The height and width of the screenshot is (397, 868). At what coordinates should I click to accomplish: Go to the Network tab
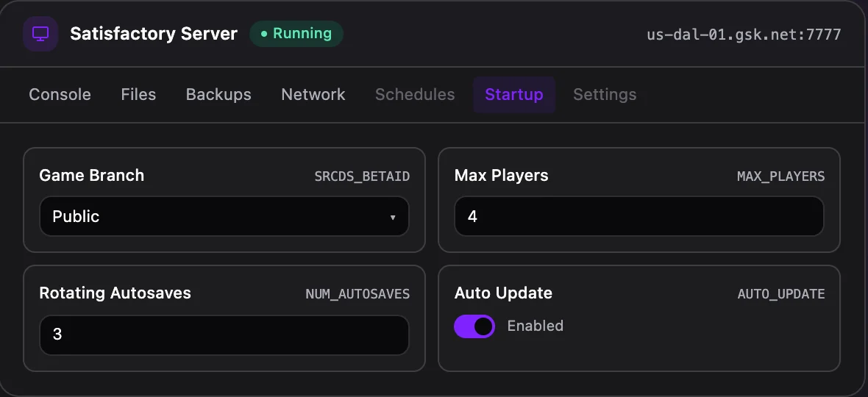point(313,95)
